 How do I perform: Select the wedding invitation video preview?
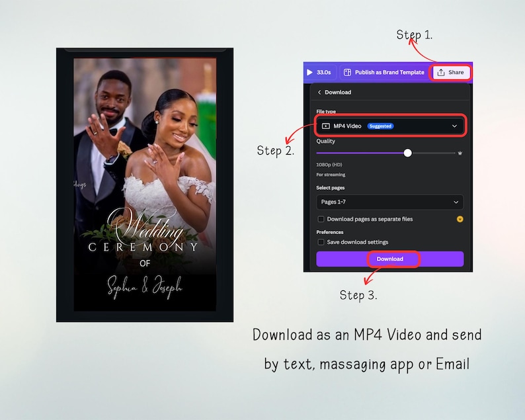click(145, 185)
